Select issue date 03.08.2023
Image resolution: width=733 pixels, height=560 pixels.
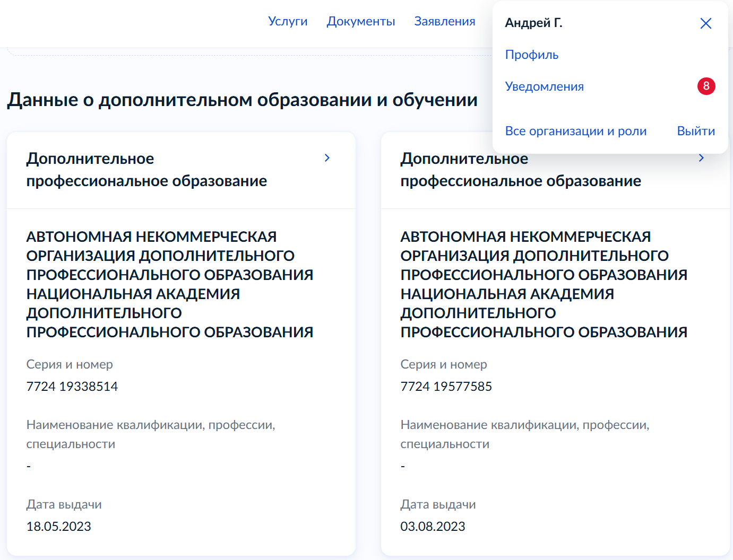pyautogui.click(x=433, y=526)
